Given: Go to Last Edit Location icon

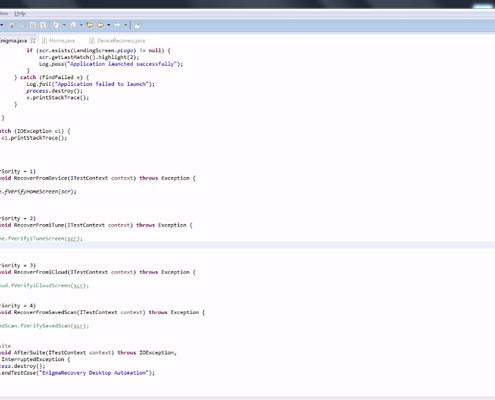Looking at the screenshot, I should coord(90,25).
